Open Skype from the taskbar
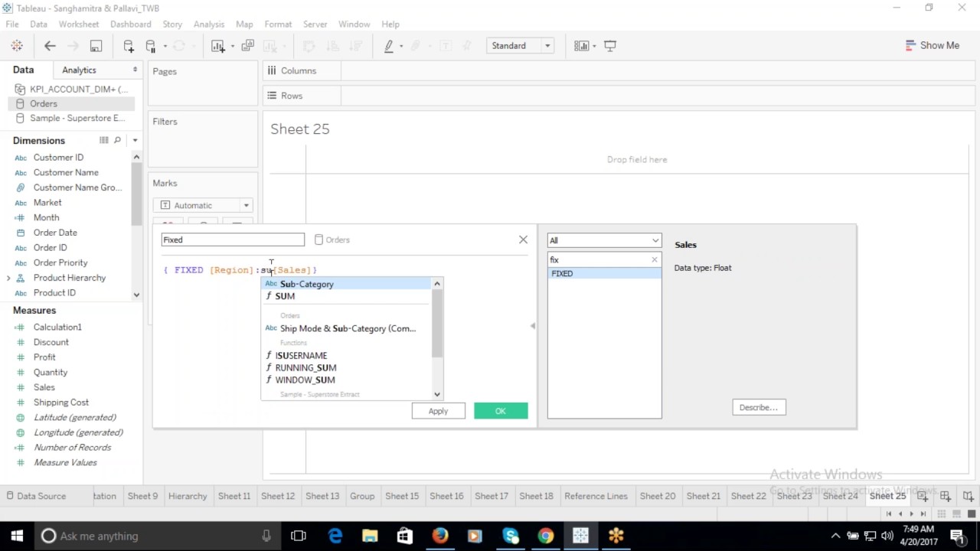The width and height of the screenshot is (980, 551). coord(511,536)
